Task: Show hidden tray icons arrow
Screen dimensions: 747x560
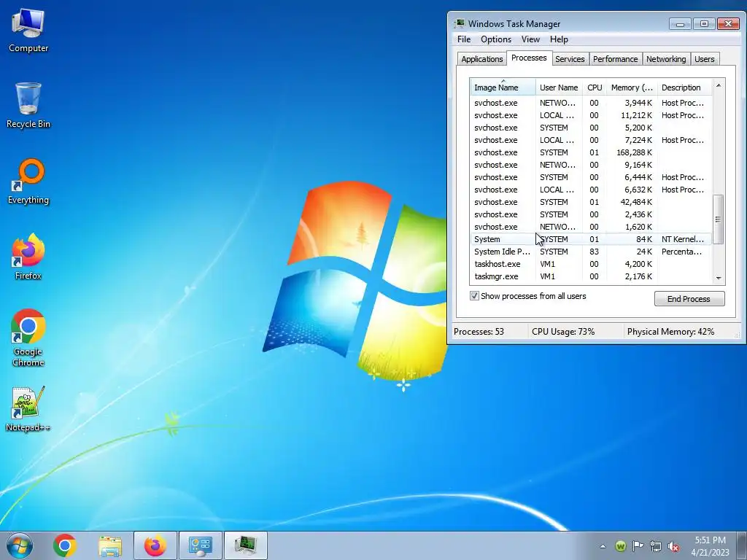Action: [603, 546]
